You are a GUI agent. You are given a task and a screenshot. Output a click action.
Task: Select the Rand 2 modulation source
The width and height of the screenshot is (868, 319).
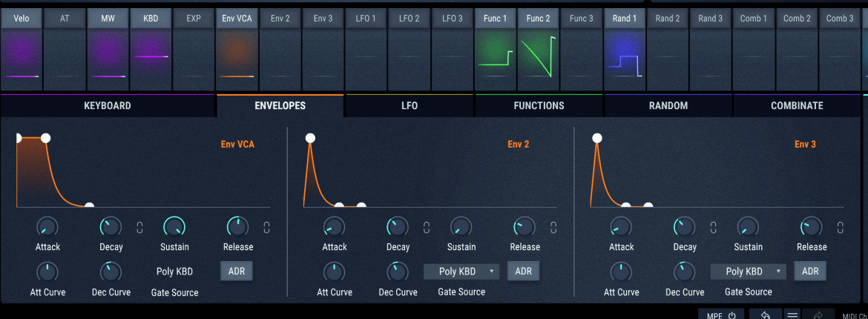668,19
